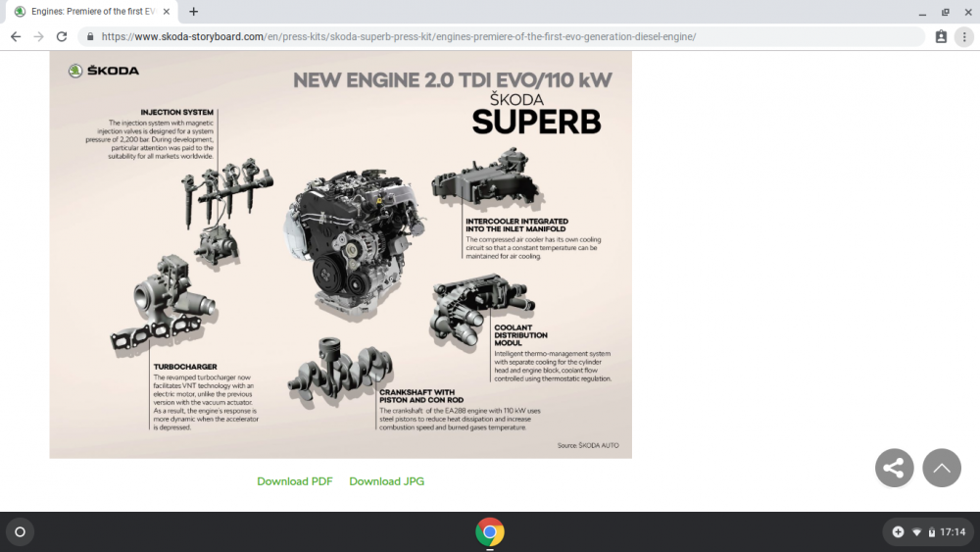Select the Engines Premiere tab
This screenshot has height=552, width=980.
coord(92,11)
